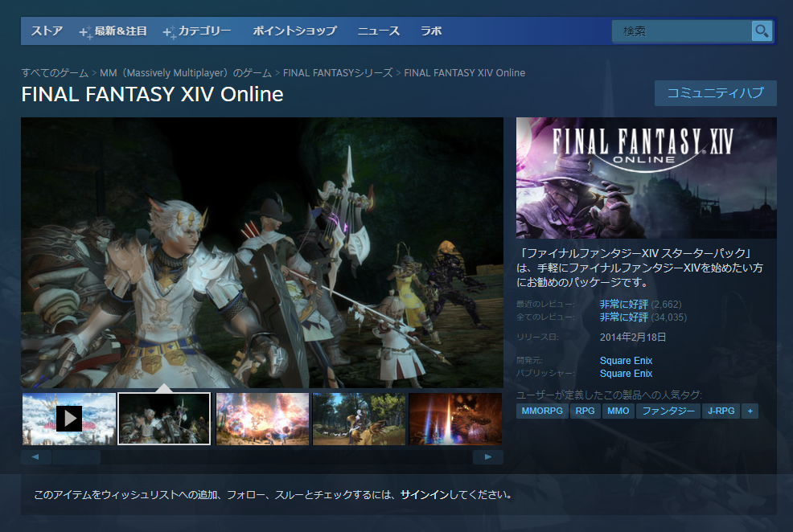This screenshot has width=793, height=532.
Task: Select the chocobo forest screenshot thumbnail
Action: tap(359, 419)
